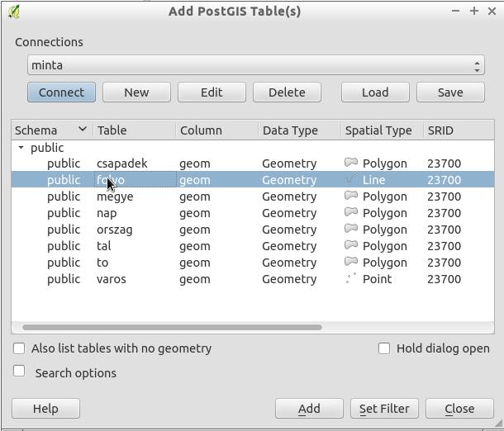The image size is (504, 431).
Task: Sort by the Column header
Action: (x=217, y=130)
